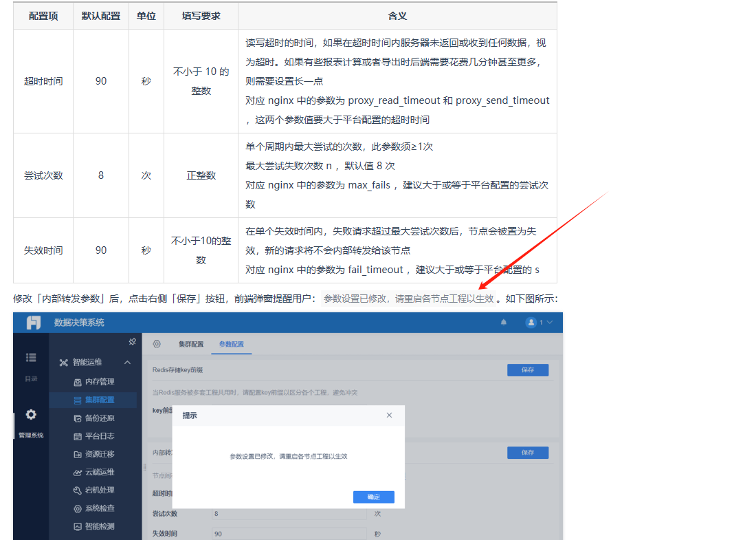
Task: Close the 提示 dialog with X
Action: pos(389,415)
